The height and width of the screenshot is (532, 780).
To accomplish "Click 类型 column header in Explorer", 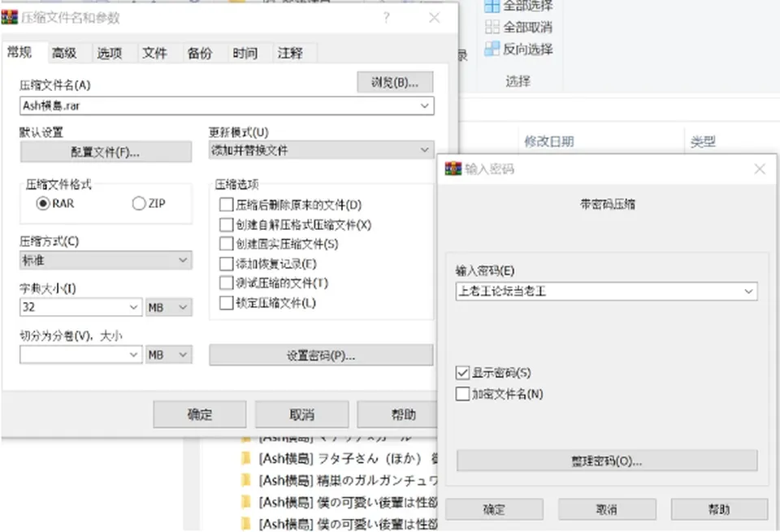I will [x=703, y=141].
